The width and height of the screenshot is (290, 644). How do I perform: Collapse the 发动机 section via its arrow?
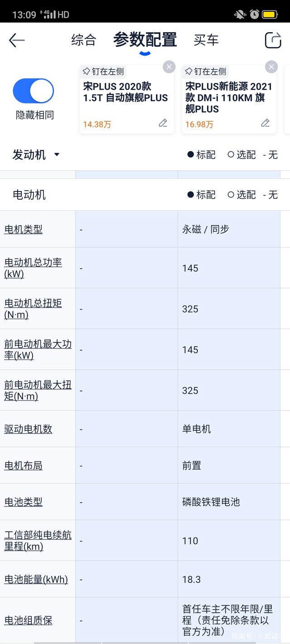56,155
